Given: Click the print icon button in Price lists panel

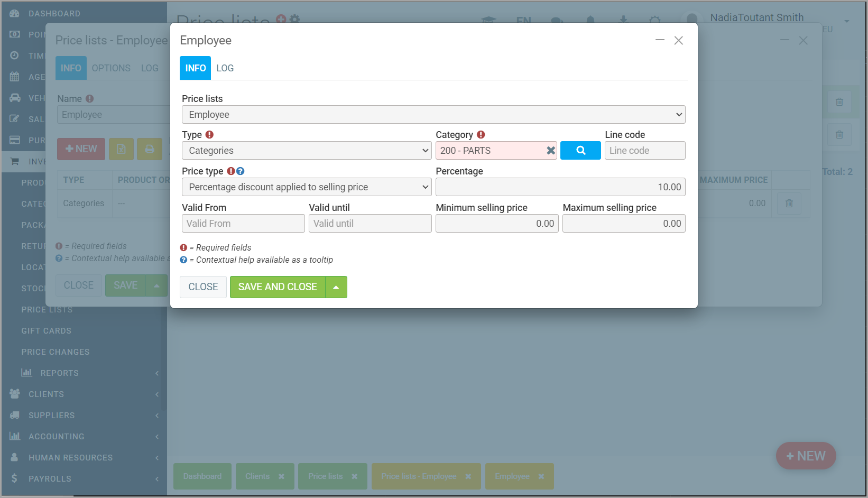Looking at the screenshot, I should point(150,149).
